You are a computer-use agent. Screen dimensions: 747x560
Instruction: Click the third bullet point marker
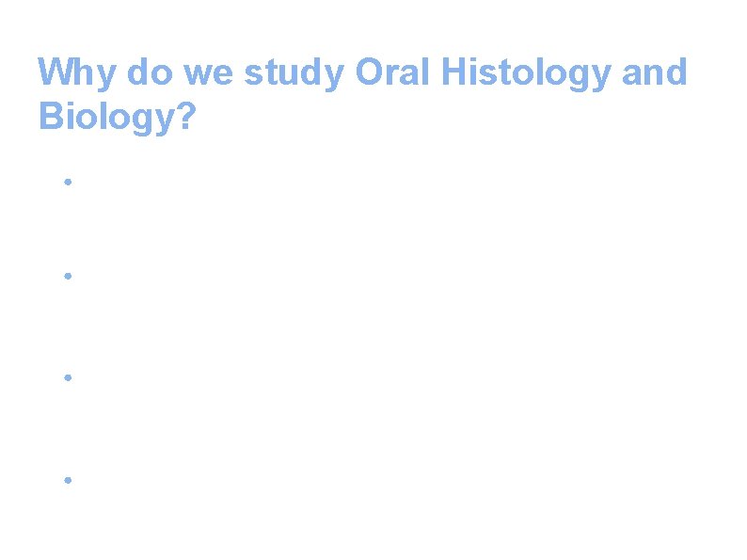coord(69,377)
